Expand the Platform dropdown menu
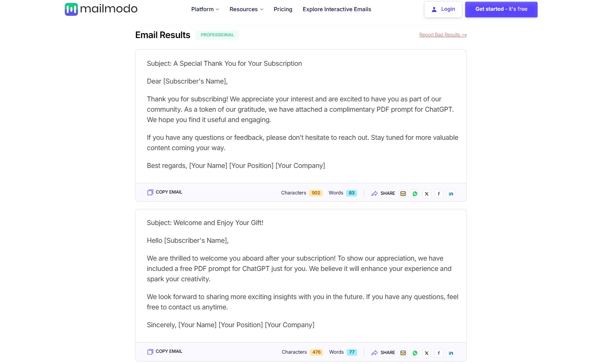 pyautogui.click(x=205, y=9)
